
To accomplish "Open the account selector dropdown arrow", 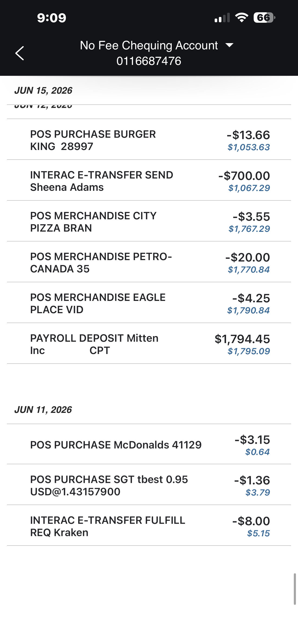I will (x=230, y=45).
